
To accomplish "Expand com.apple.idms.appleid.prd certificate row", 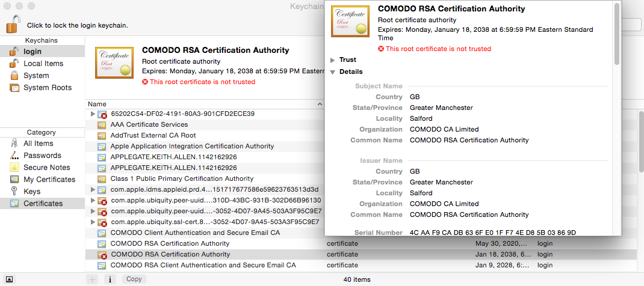I will click(x=93, y=190).
